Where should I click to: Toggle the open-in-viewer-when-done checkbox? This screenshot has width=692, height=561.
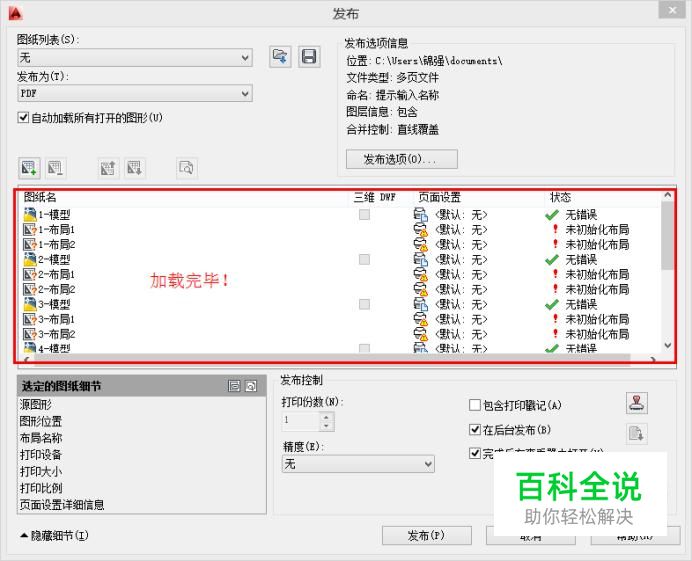coord(474,453)
